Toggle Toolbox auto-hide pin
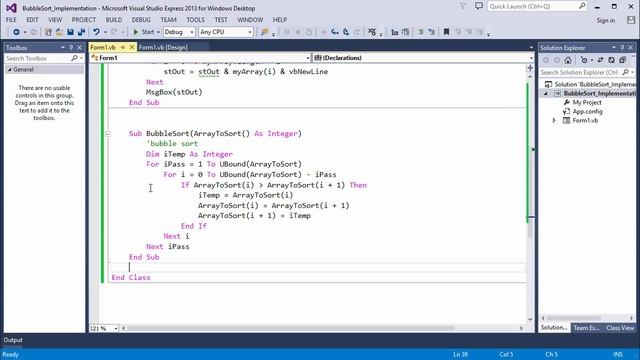 point(71,47)
